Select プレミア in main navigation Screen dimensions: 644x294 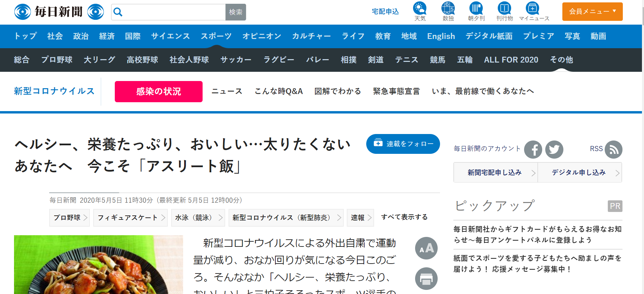539,36
